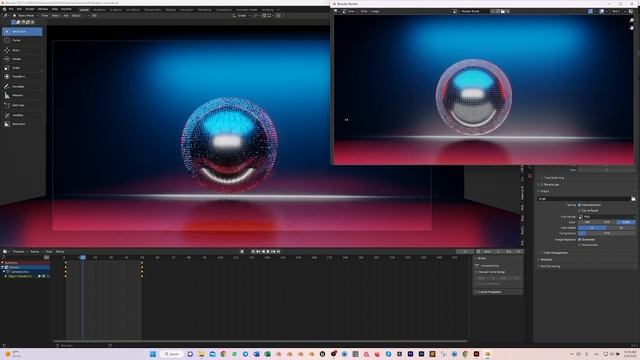Open the Playback dropdown in timeline
Viewport: 640px width, 360px height.
pyautogui.click(x=20, y=251)
